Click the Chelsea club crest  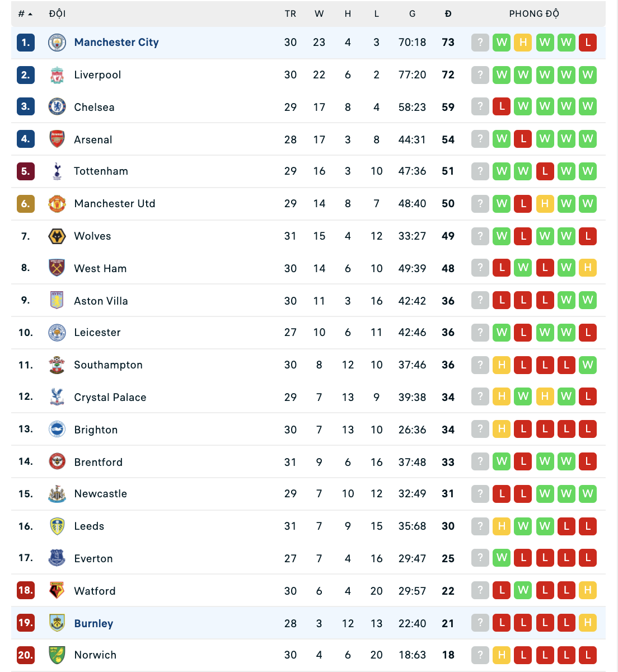[57, 107]
